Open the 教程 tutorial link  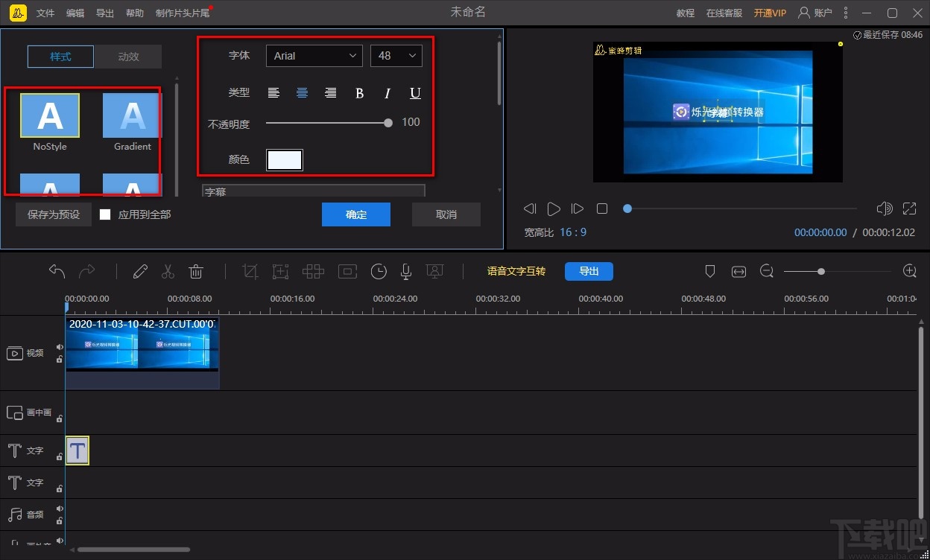[686, 13]
